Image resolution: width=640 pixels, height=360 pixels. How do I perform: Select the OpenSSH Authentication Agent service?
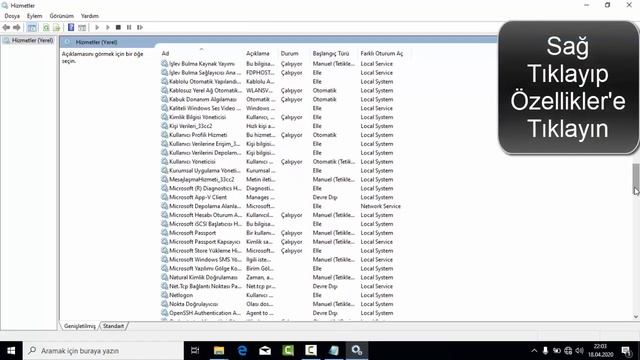[282, 313]
